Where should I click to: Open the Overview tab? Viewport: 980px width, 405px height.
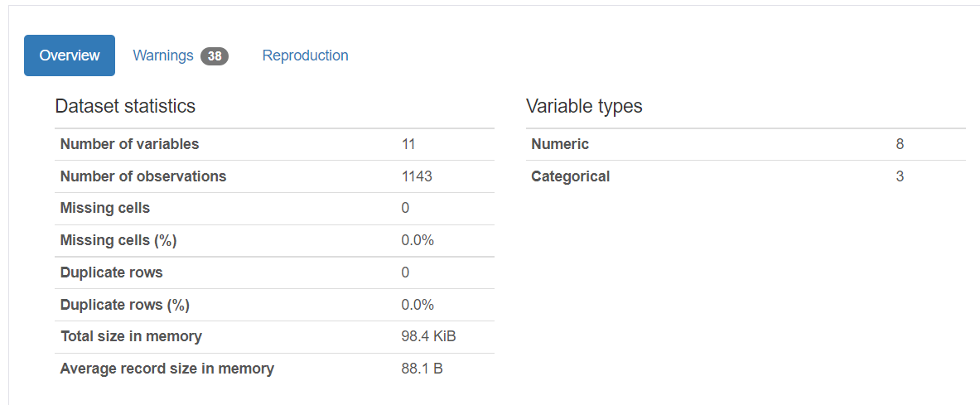[70, 55]
